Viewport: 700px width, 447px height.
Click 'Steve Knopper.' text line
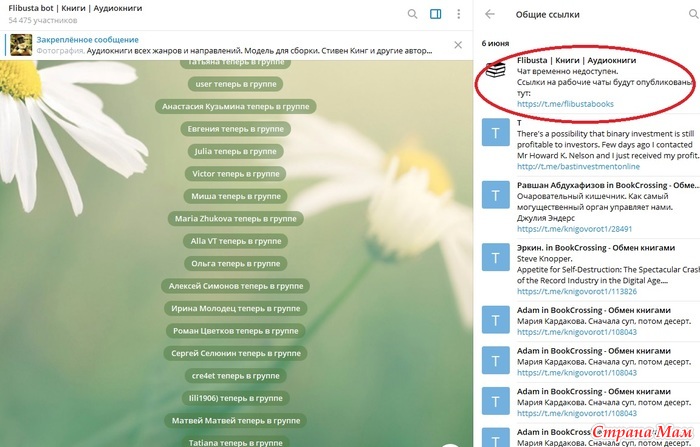click(x=545, y=259)
